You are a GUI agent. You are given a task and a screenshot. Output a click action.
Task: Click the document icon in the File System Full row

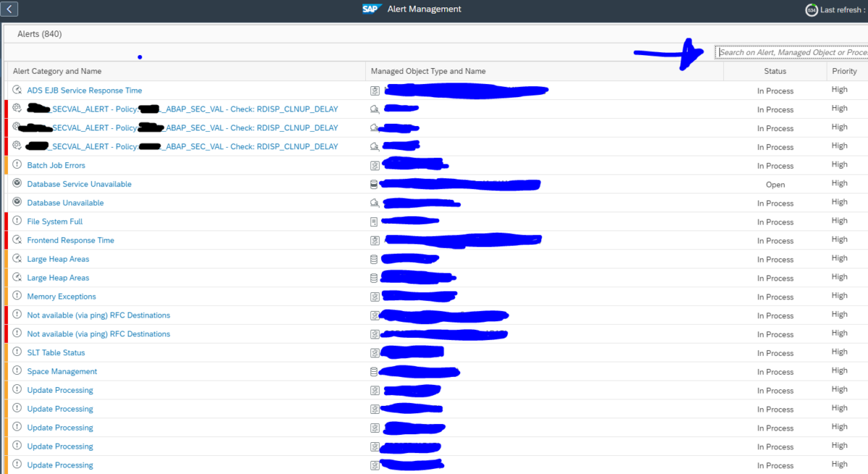[x=374, y=221]
